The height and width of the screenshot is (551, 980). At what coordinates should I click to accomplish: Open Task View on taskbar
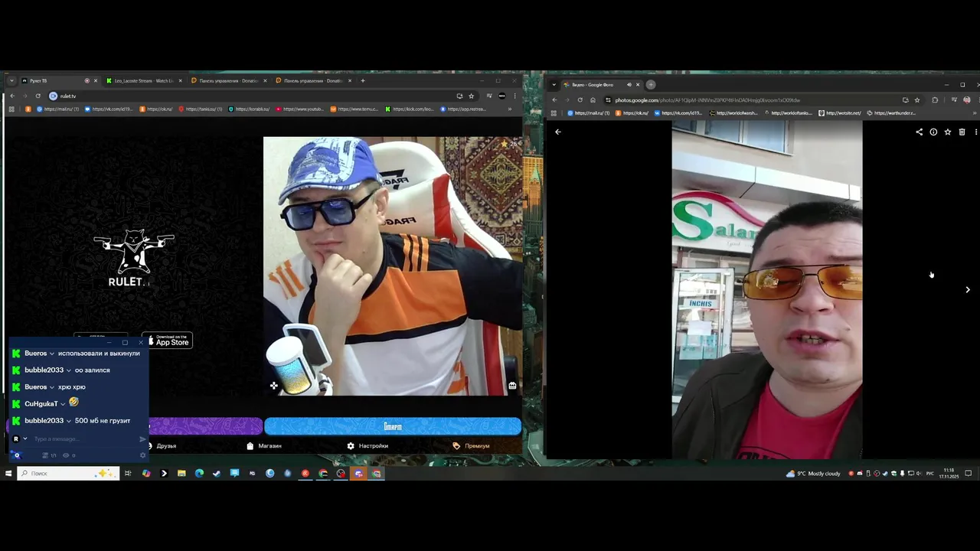pos(128,473)
